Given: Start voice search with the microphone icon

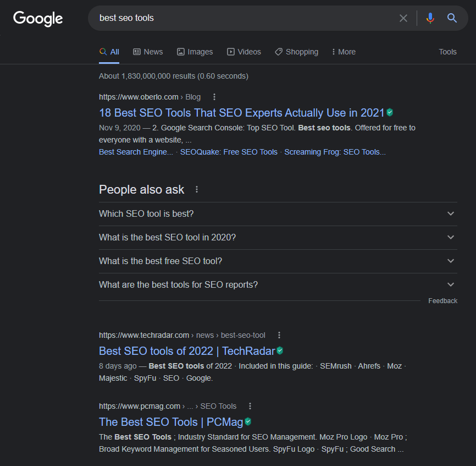Looking at the screenshot, I should [430, 18].
